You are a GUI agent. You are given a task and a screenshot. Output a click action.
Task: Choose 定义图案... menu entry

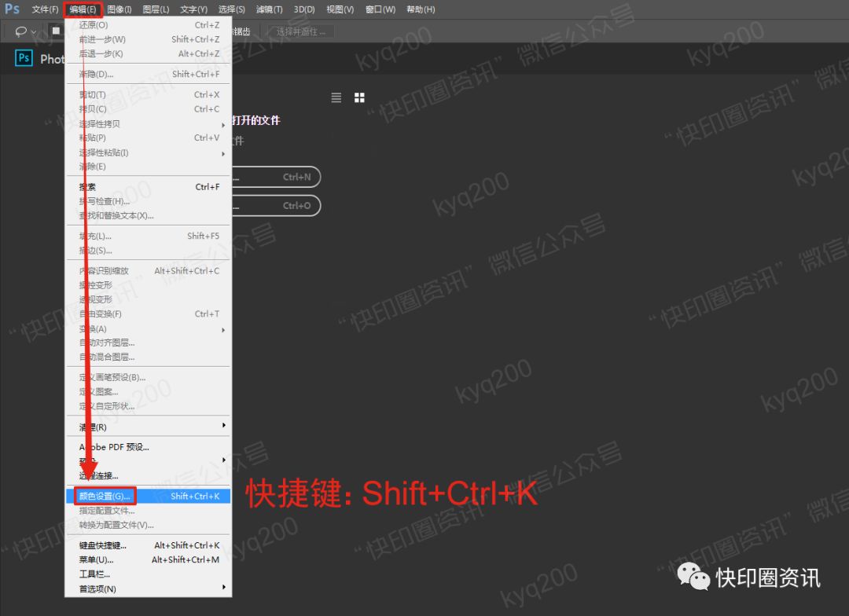(x=149, y=392)
